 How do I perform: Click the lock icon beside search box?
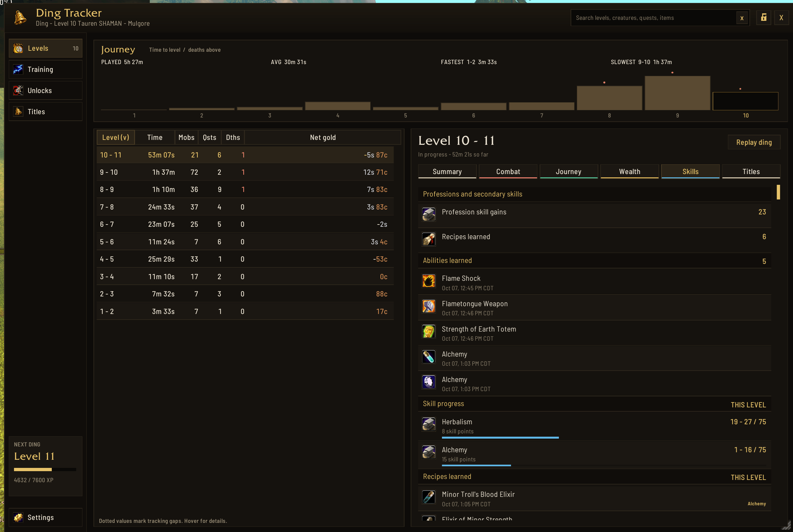(763, 18)
